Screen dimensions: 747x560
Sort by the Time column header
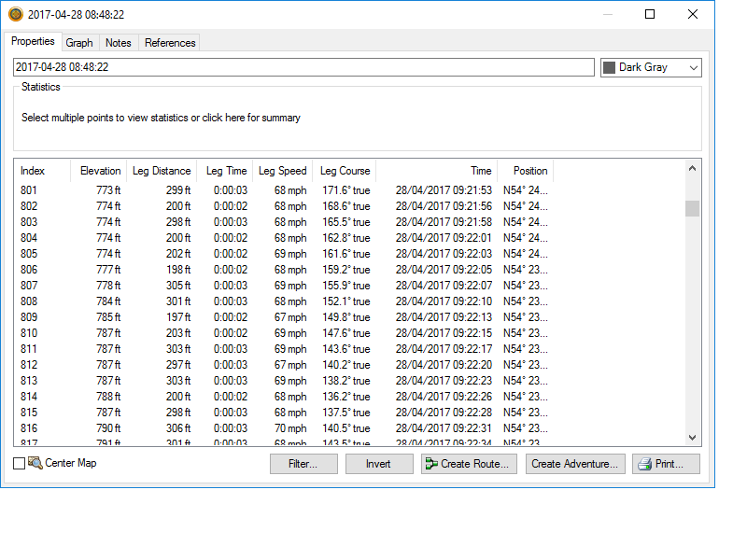tap(437, 171)
